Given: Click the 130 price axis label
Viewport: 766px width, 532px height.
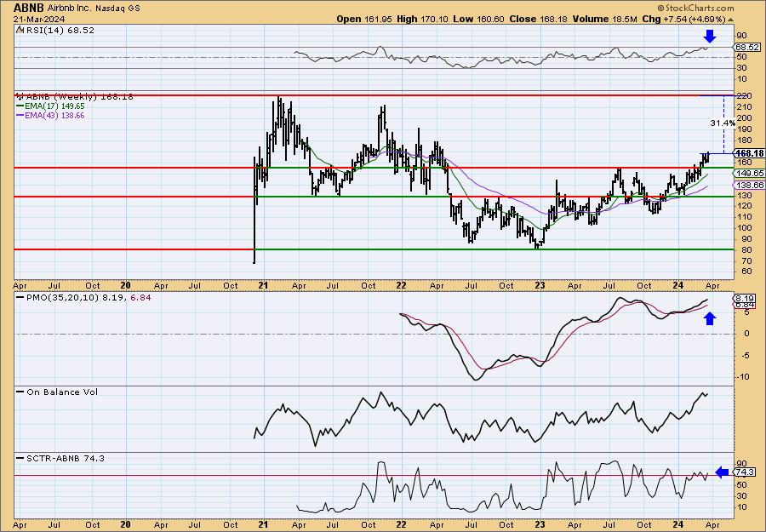Looking at the screenshot, I should pos(745,196).
